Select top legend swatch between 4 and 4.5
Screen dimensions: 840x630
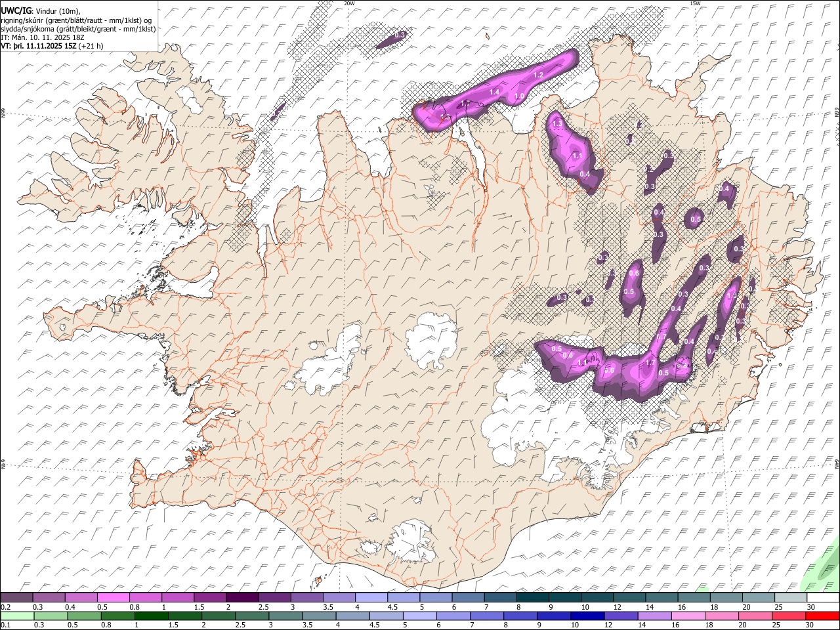(370, 598)
